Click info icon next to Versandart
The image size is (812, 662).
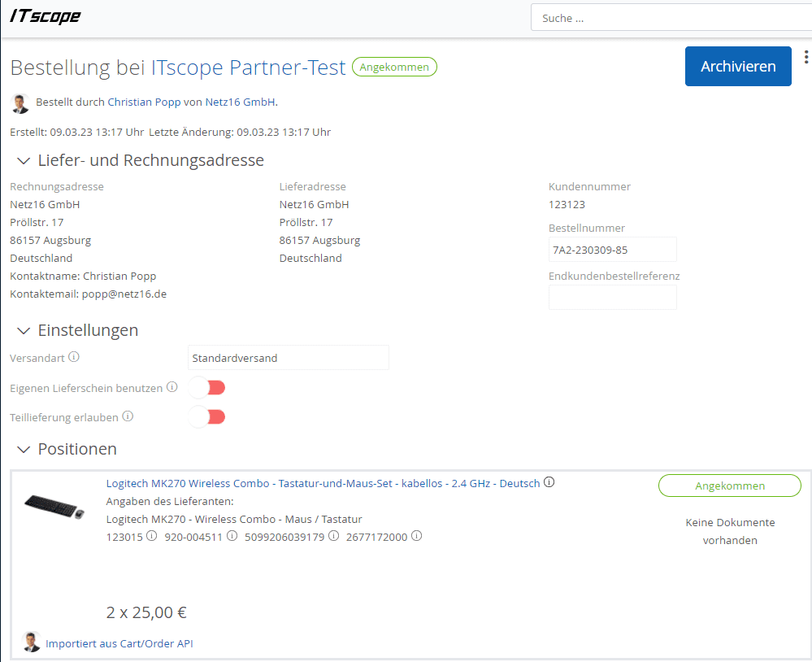coord(74,357)
